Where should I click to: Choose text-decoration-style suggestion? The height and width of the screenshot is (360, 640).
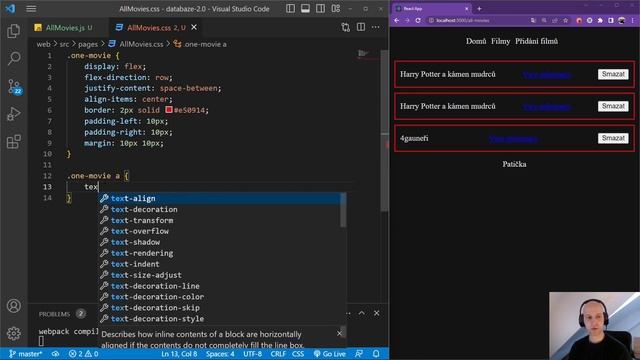[220, 319]
